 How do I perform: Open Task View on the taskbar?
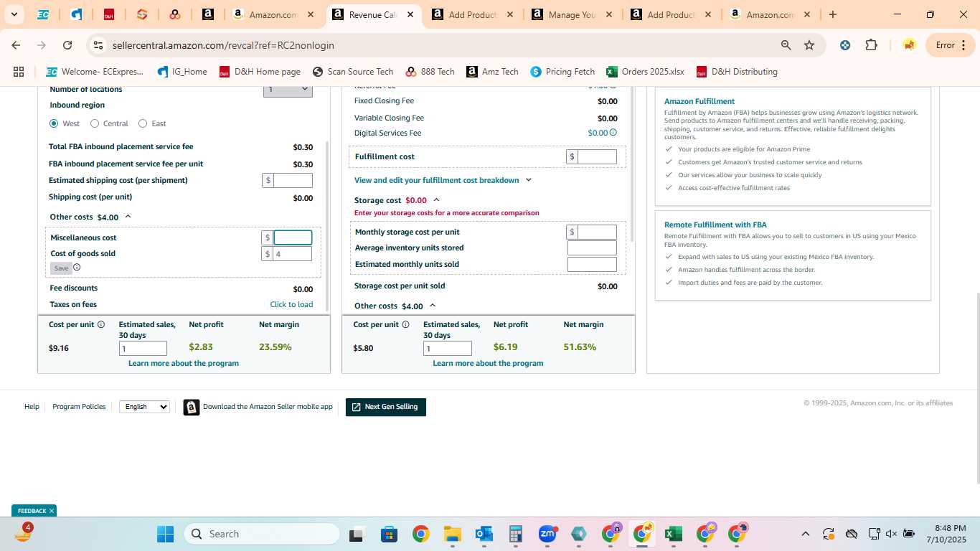coord(357,534)
